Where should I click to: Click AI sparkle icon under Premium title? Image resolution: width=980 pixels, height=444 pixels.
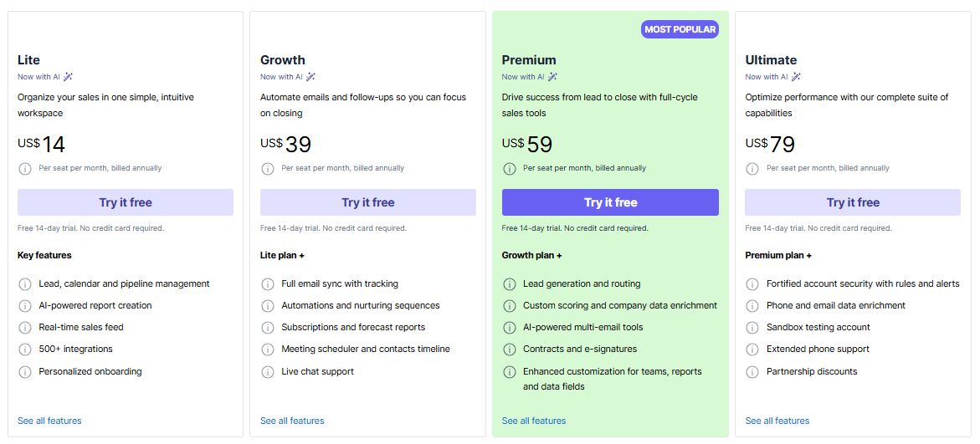[x=552, y=77]
